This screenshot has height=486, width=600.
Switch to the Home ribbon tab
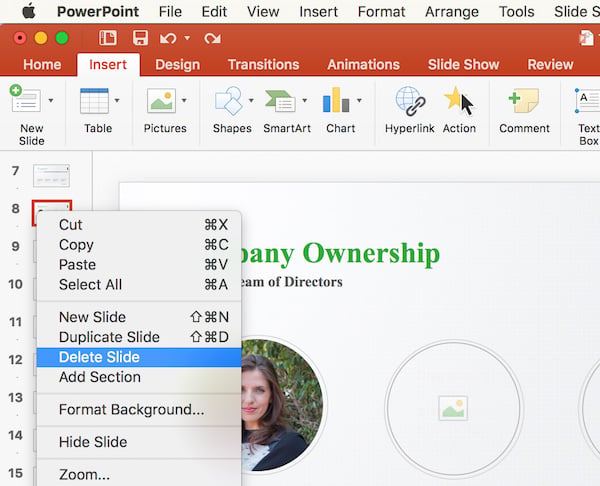click(42, 64)
